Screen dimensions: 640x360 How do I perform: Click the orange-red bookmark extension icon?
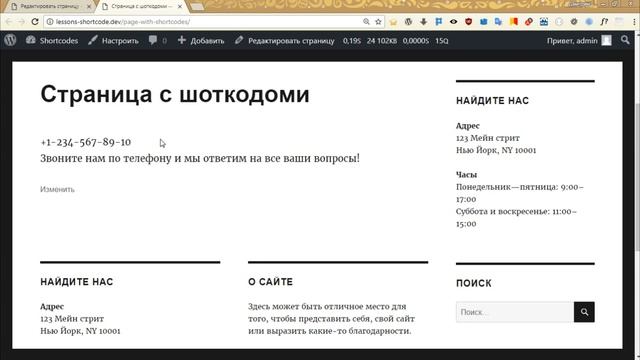tap(513, 22)
